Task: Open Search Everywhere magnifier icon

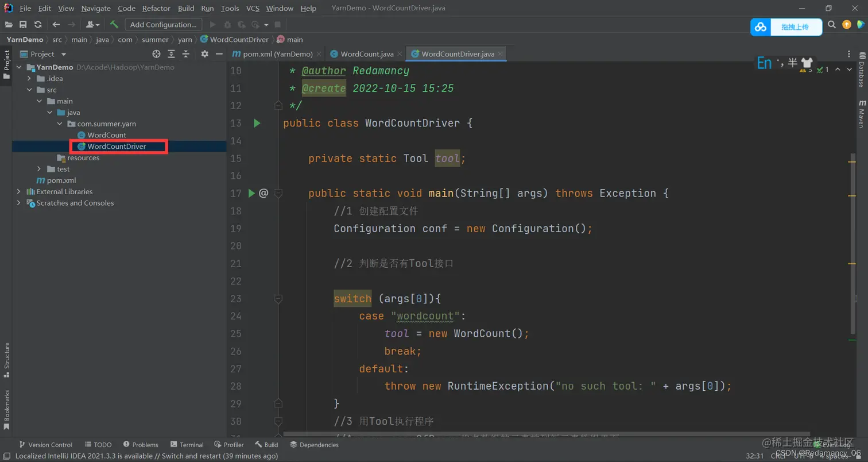Action: tap(832, 25)
